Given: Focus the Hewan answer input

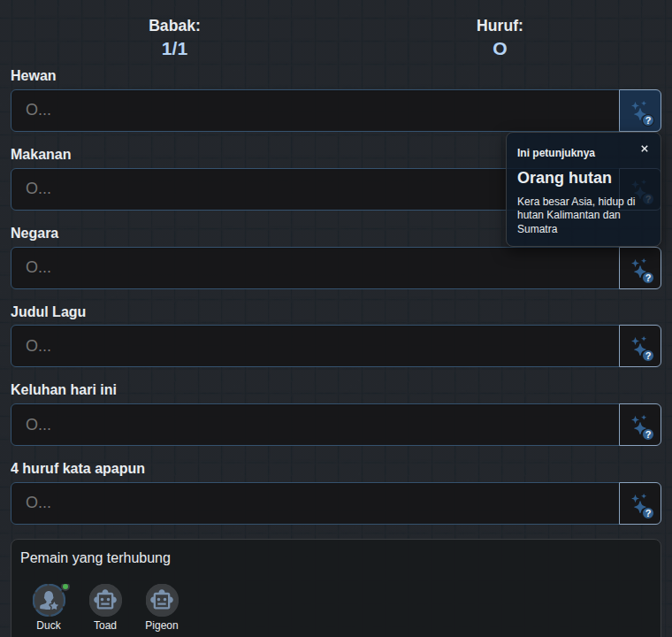Looking at the screenshot, I should (315, 111).
